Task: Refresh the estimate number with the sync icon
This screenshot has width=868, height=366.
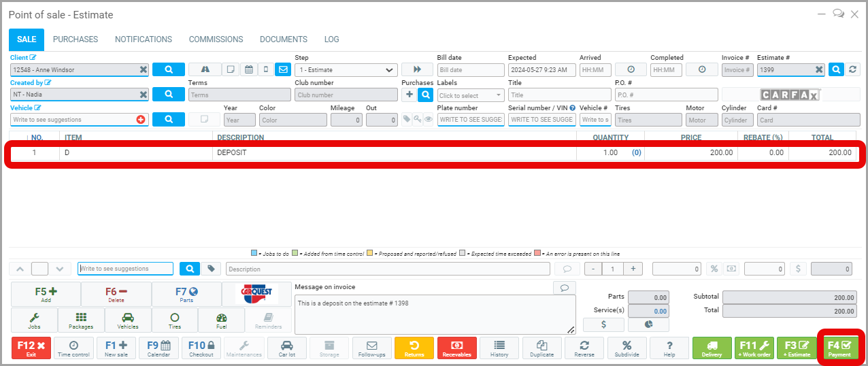Action: click(852, 69)
